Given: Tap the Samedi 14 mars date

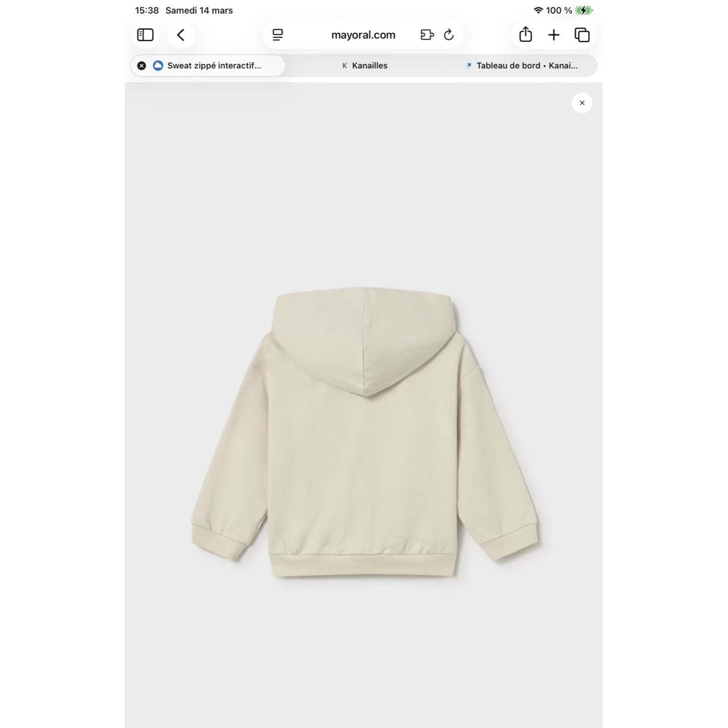Looking at the screenshot, I should click(199, 11).
